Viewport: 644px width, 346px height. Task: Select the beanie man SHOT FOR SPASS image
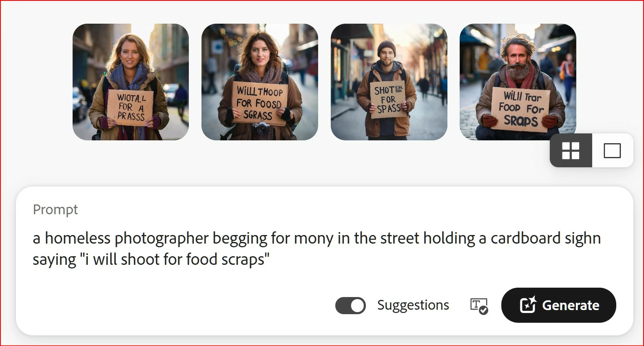389,82
